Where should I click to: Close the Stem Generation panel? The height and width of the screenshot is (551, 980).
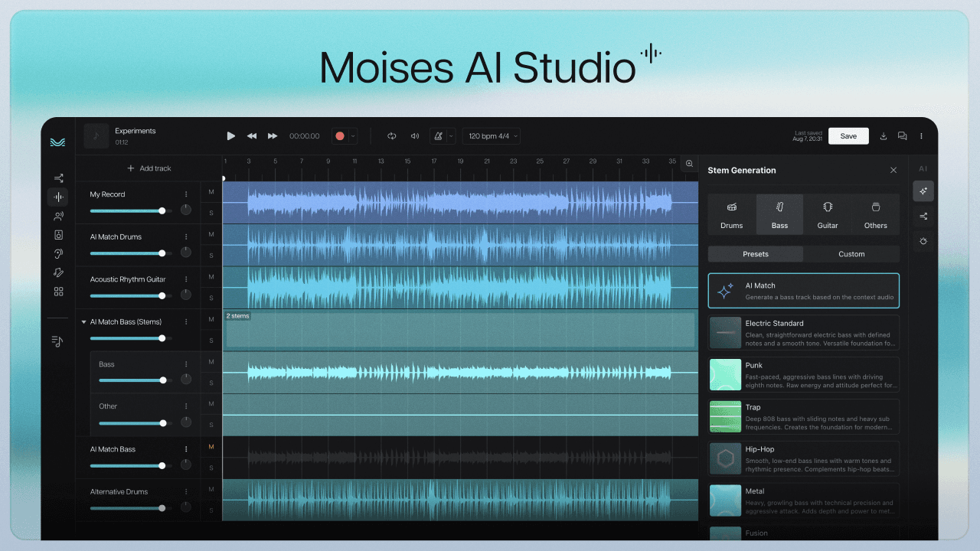click(x=893, y=171)
